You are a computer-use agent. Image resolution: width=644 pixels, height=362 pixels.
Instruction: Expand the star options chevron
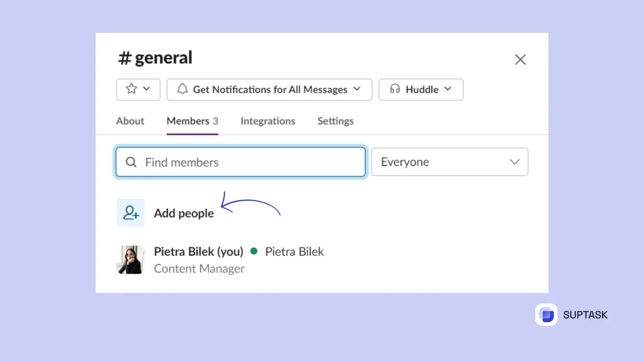click(147, 89)
